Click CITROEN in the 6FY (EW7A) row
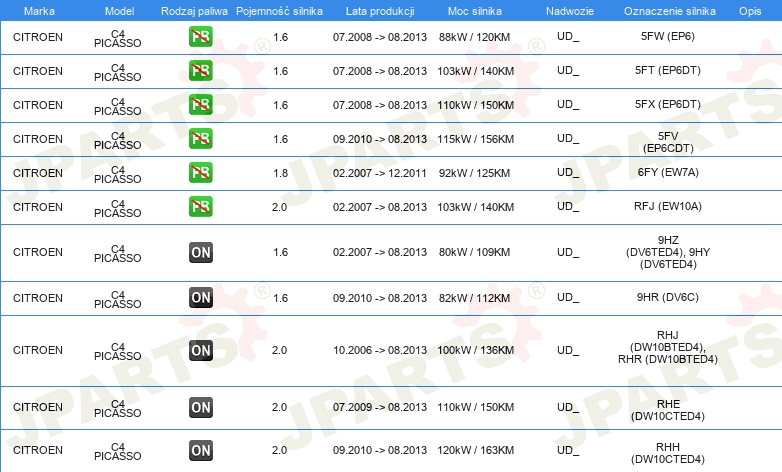 coord(38,173)
